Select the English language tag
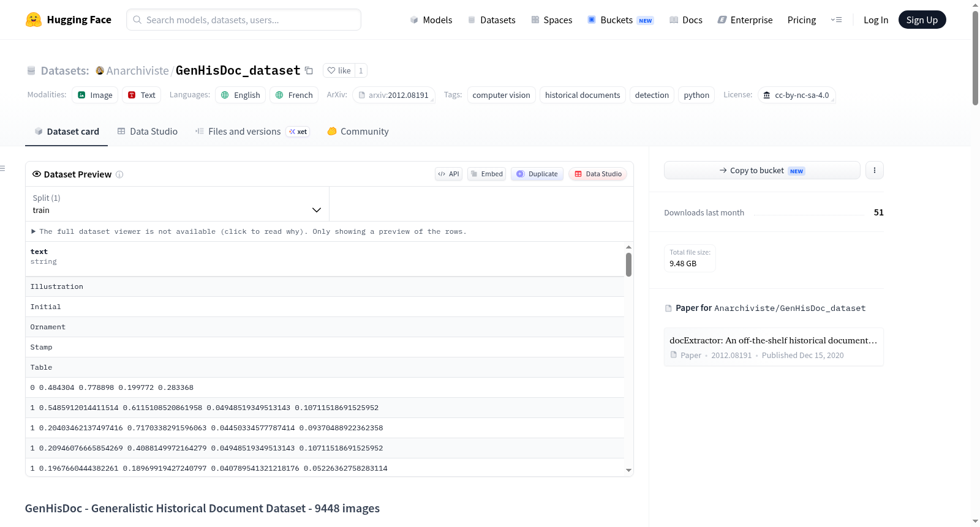This screenshot has height=527, width=980. tap(240, 95)
